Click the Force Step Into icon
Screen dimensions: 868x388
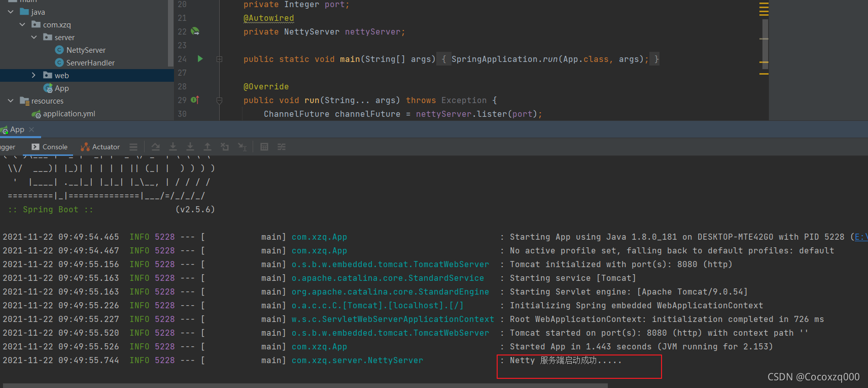pyautogui.click(x=190, y=147)
